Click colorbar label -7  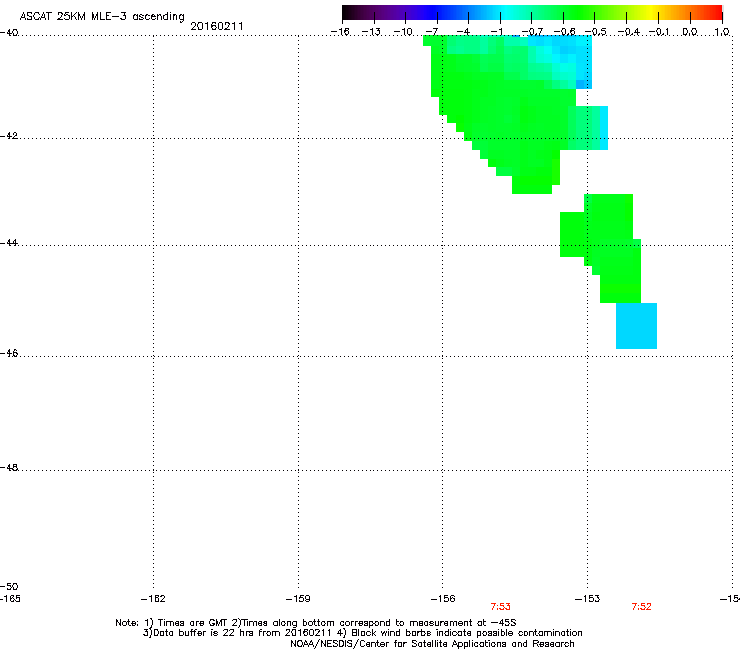pos(432,32)
